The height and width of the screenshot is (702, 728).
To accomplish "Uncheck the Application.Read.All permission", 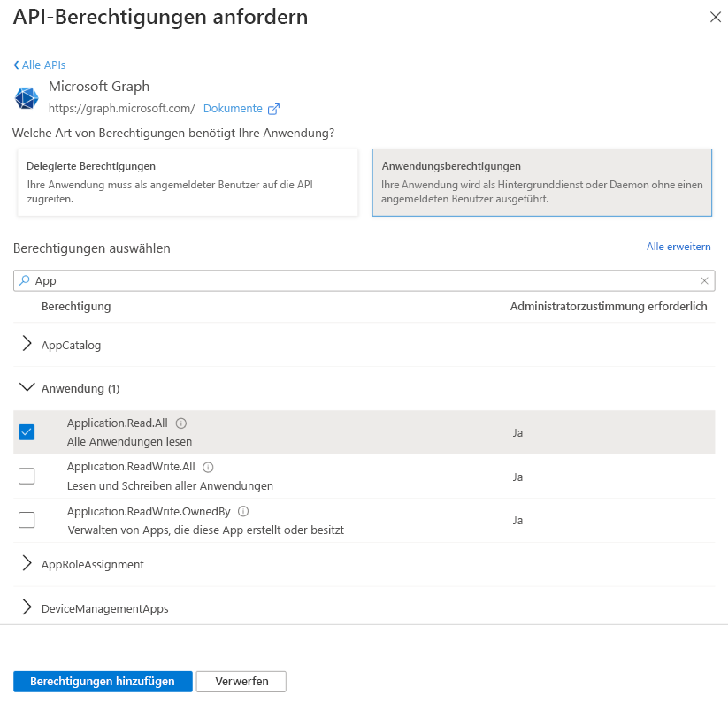I will [27, 431].
